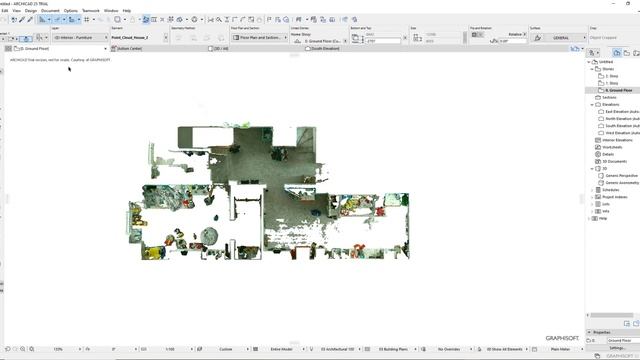The image size is (640, 360).
Task: Select Details in the navigator
Action: pos(608,154)
